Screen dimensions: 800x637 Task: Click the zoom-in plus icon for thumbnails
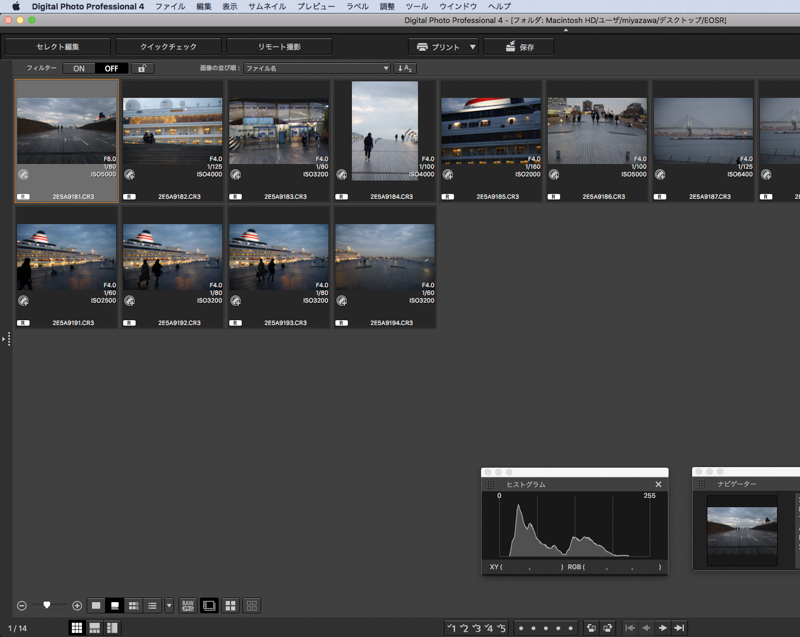click(x=77, y=606)
